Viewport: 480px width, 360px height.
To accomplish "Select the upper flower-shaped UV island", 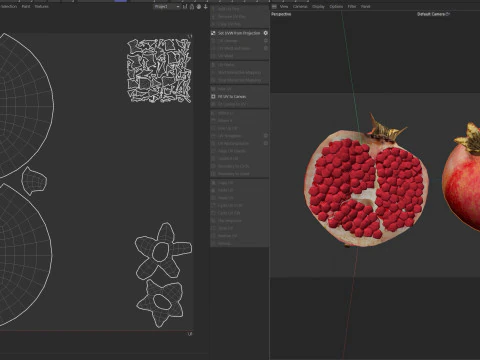I will pos(163,251).
